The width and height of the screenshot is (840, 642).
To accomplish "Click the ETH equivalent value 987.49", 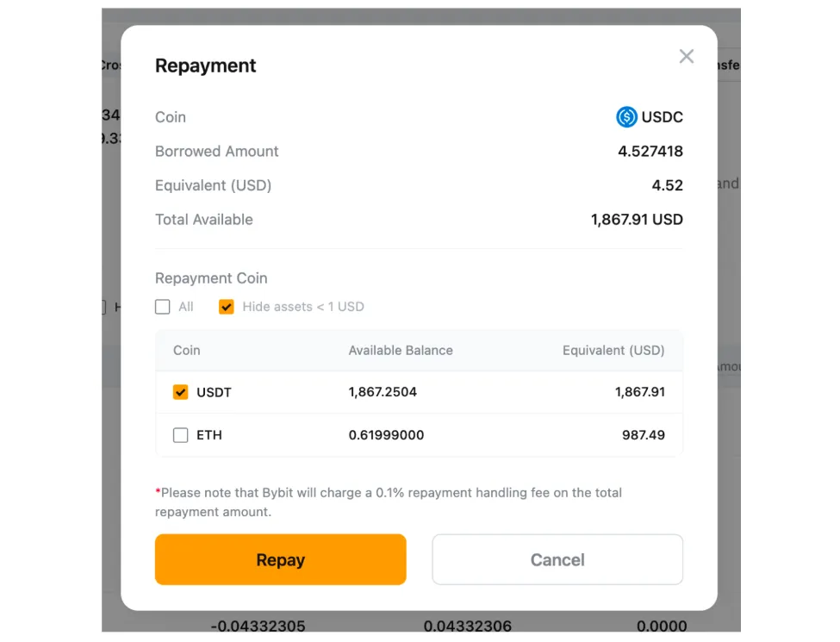I will [644, 435].
